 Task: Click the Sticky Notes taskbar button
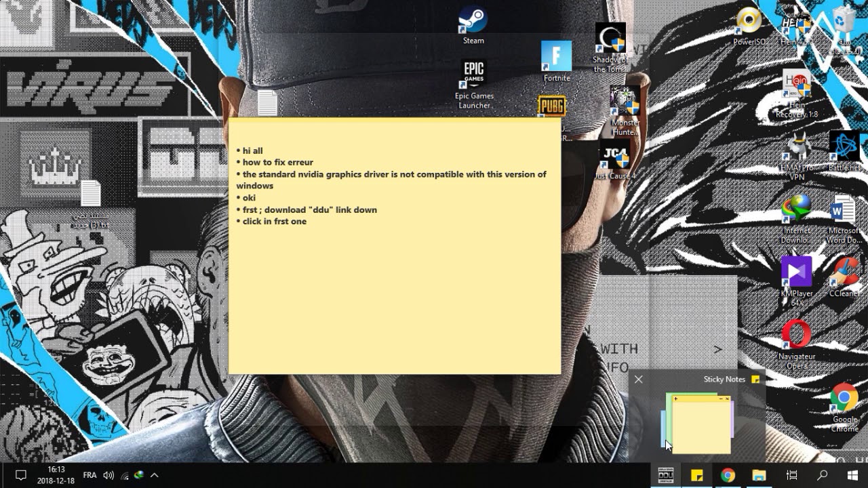[x=696, y=475]
